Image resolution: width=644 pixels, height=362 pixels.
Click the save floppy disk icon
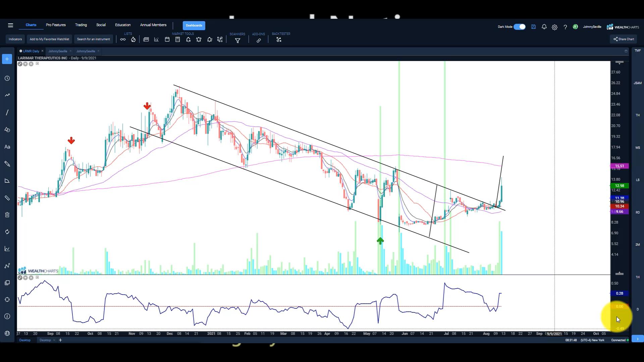tap(533, 27)
